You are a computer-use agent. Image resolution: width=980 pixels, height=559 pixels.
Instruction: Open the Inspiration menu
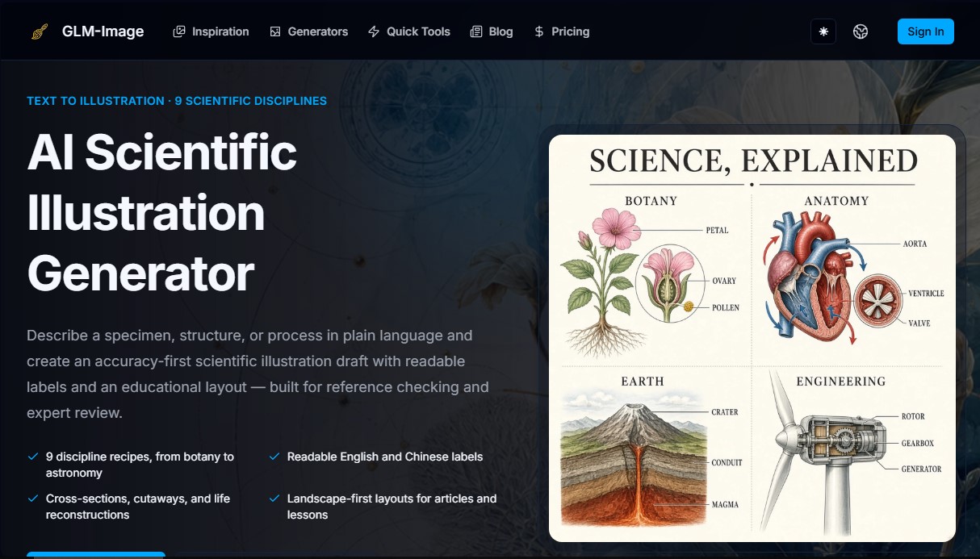[211, 31]
